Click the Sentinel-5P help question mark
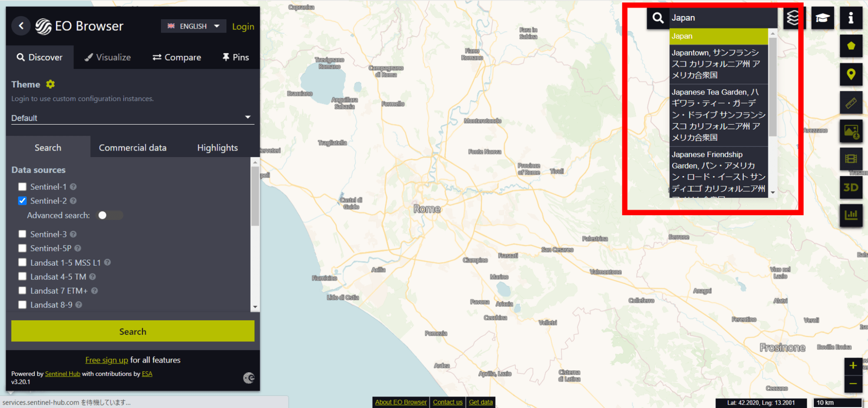 78,248
